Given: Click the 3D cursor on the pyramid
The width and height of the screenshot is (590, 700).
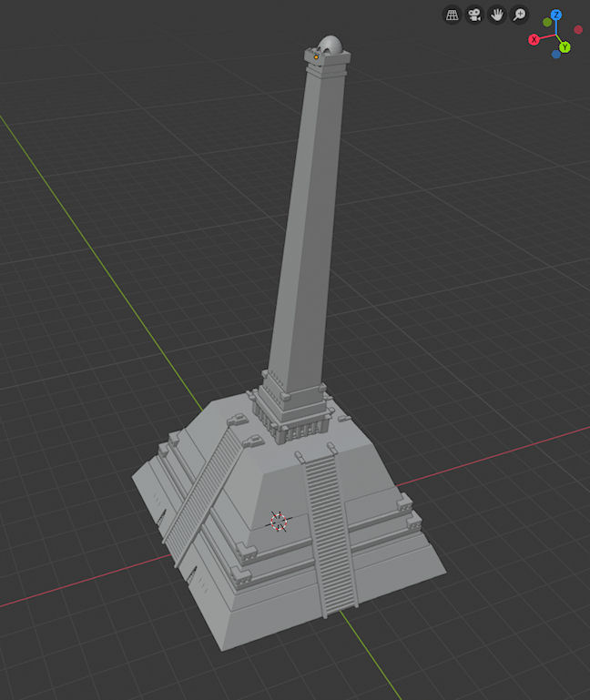Looking at the screenshot, I should coord(280,522).
